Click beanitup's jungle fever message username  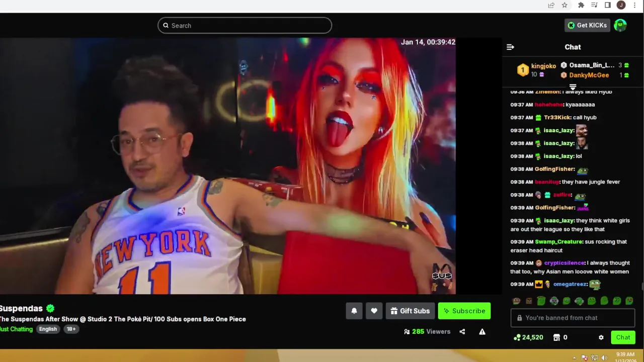[547, 182]
